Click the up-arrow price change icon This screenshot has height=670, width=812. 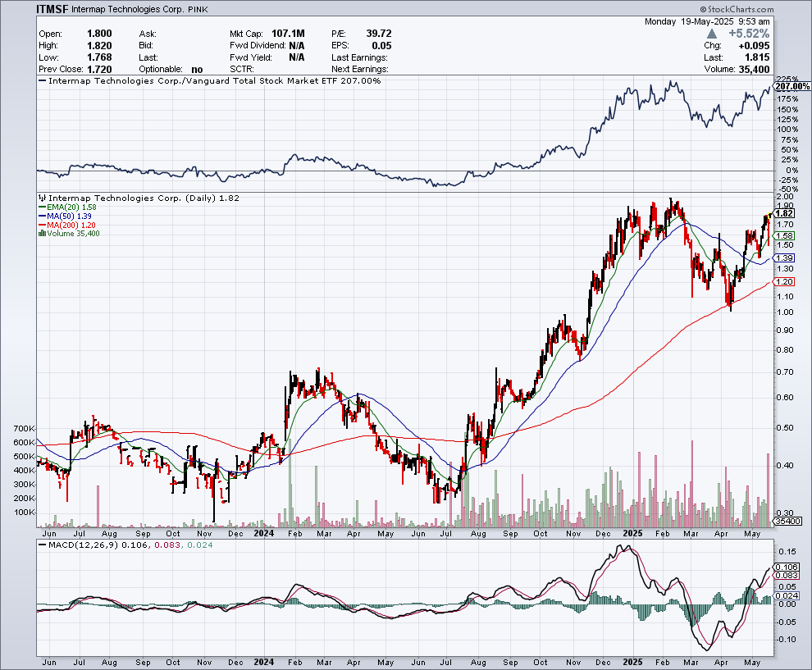click(712, 34)
